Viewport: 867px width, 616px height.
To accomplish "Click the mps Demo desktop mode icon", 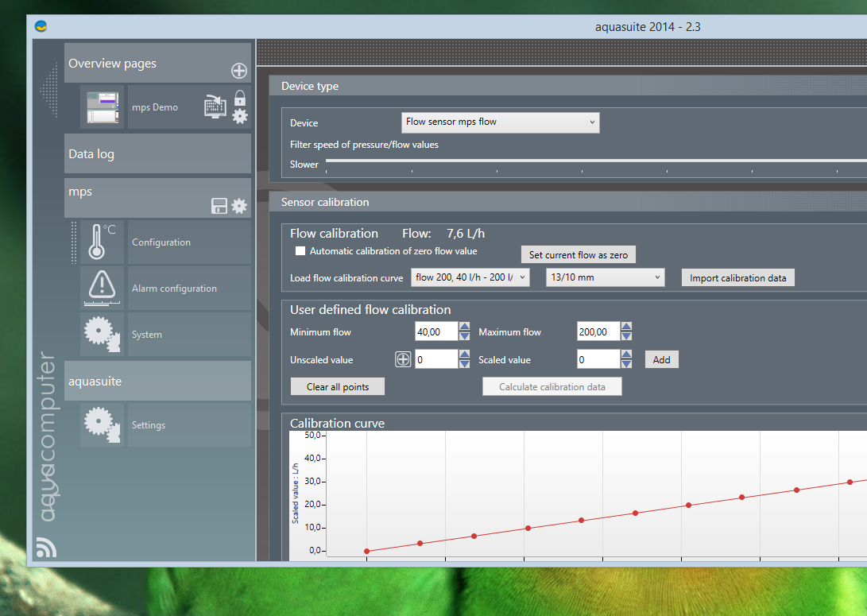I will click(x=215, y=107).
